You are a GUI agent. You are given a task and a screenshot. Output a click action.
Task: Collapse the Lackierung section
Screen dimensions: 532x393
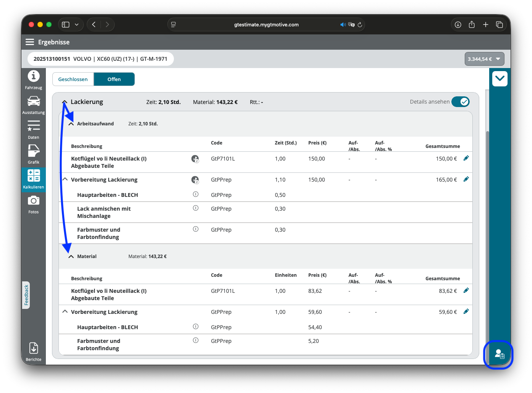point(65,102)
